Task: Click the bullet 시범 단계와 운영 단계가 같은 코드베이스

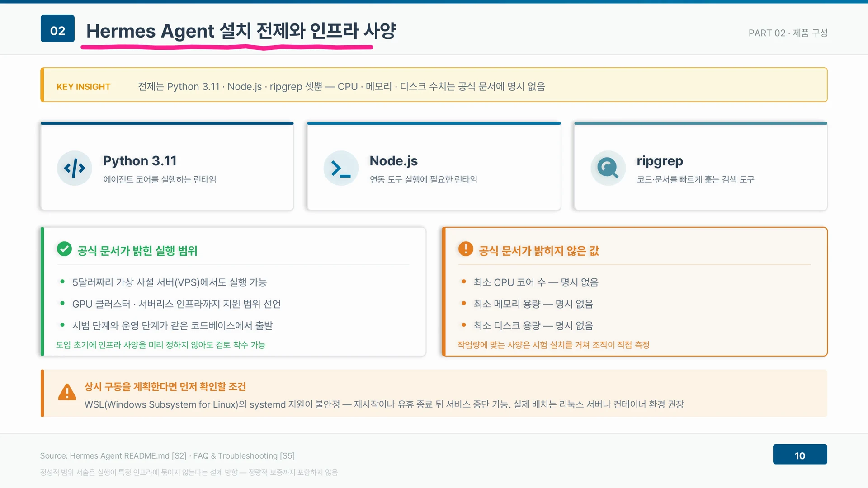Action: [x=172, y=326]
